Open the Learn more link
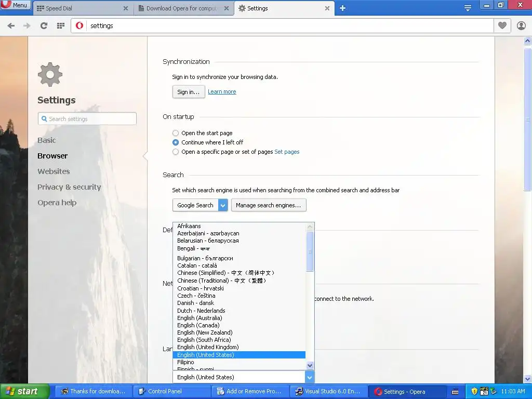The height and width of the screenshot is (399, 532). click(222, 91)
